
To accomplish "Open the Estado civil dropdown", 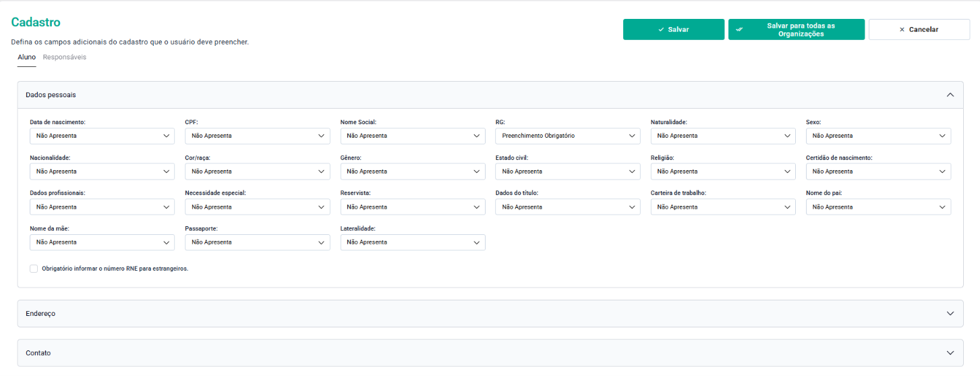I will pos(568,171).
